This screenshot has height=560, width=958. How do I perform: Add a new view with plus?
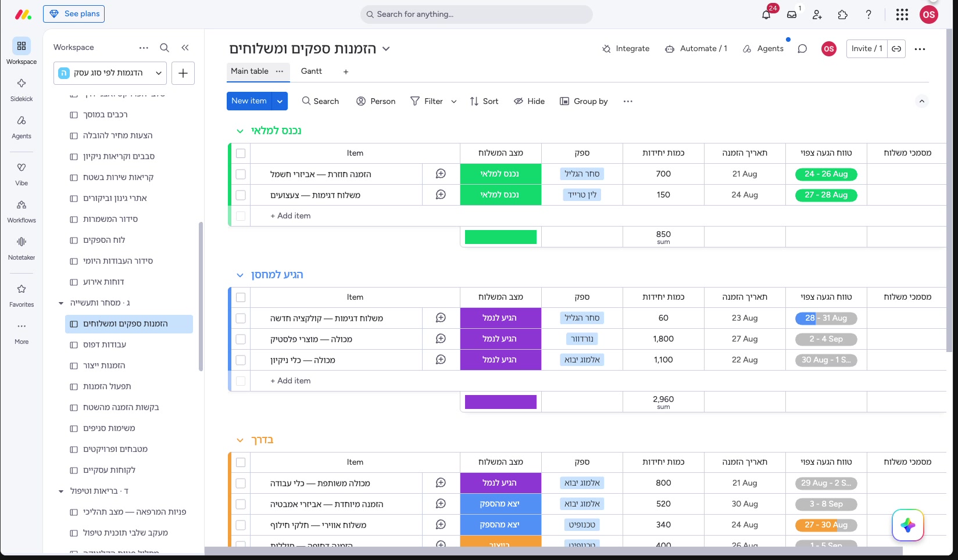tap(346, 71)
